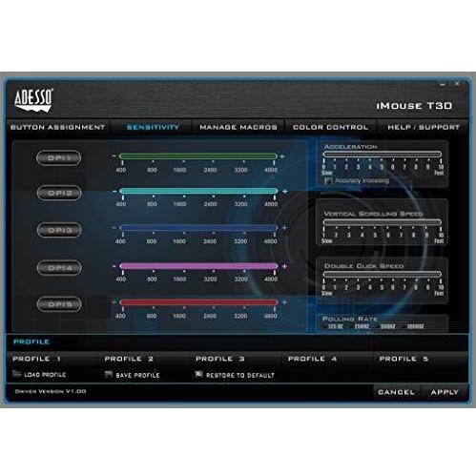Viewport: 476px width, 476px height.
Task: Select Profile 3
Action: click(x=220, y=359)
